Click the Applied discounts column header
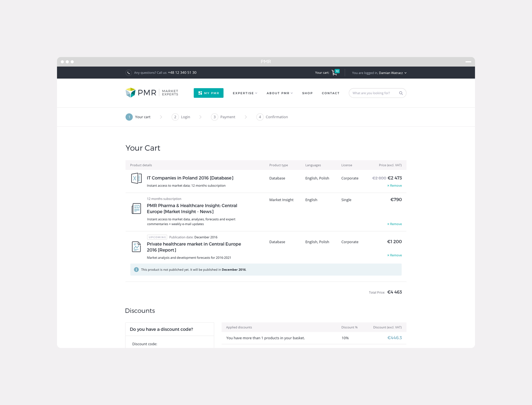 tap(239, 327)
